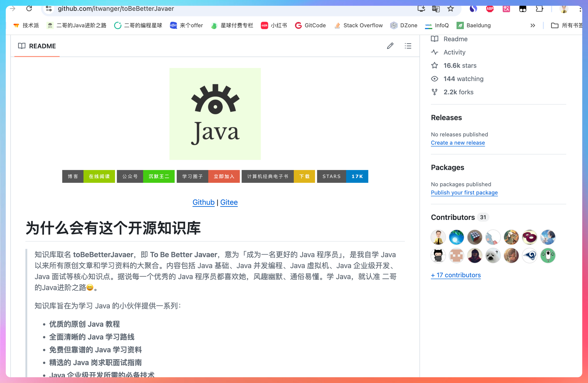Click the + 17 contributors link
The width and height of the screenshot is (588, 383).
click(x=456, y=275)
